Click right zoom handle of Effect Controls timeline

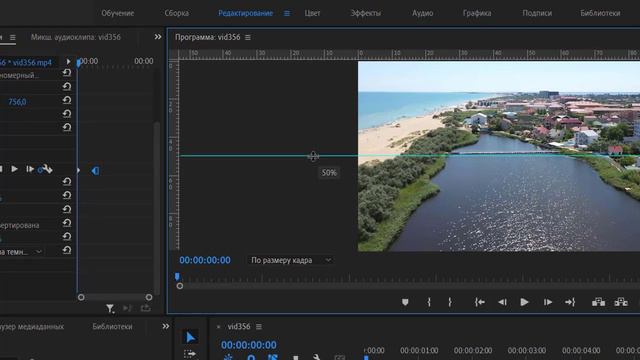[x=149, y=297]
